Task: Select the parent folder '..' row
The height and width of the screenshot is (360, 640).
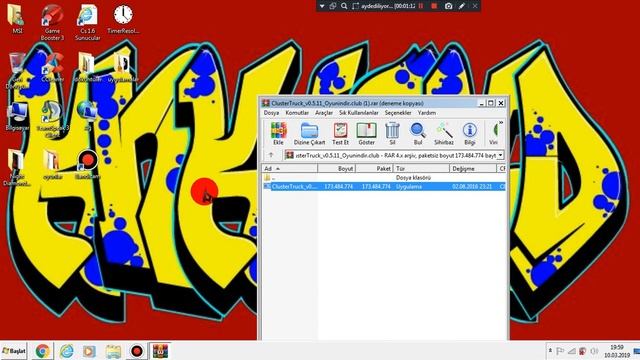Action: pyautogui.click(x=383, y=178)
